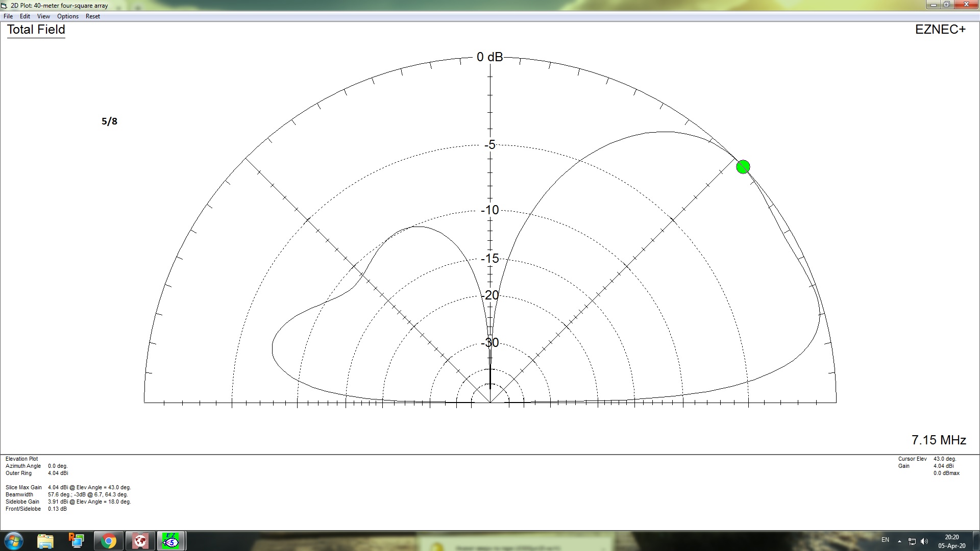Screen dimensions: 980x551
Task: Click the Elevation Plot label
Action: (x=21, y=459)
